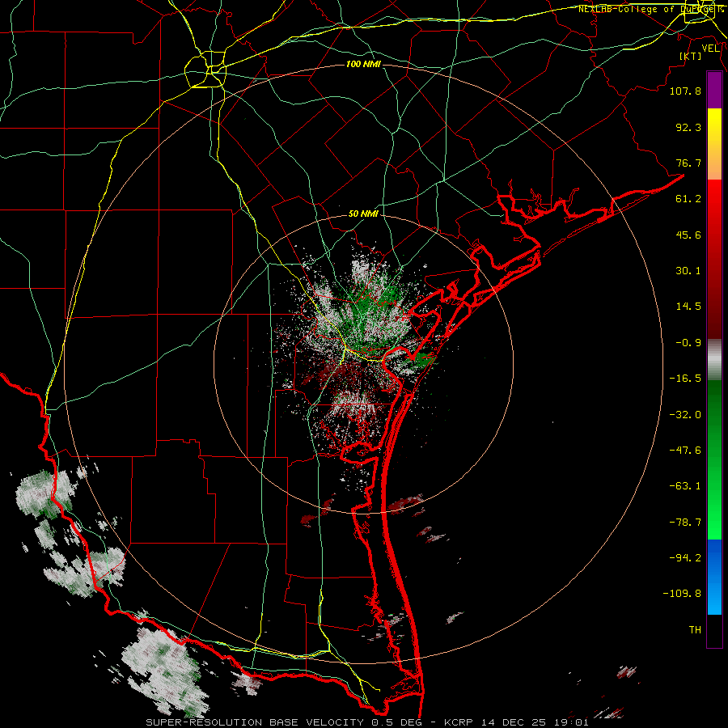Image resolution: width=728 pixels, height=728 pixels.
Task: Click the [KT] units label
Action: pos(690,56)
